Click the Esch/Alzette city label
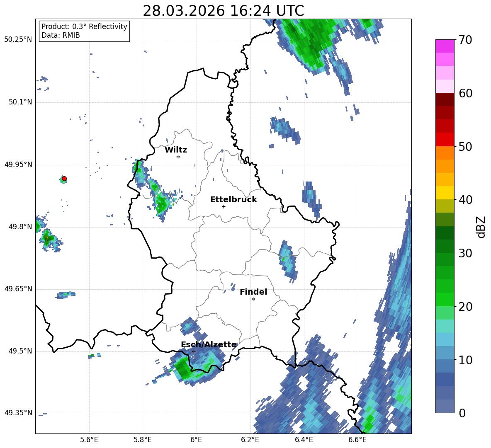This screenshot has width=491, height=448. (x=209, y=345)
